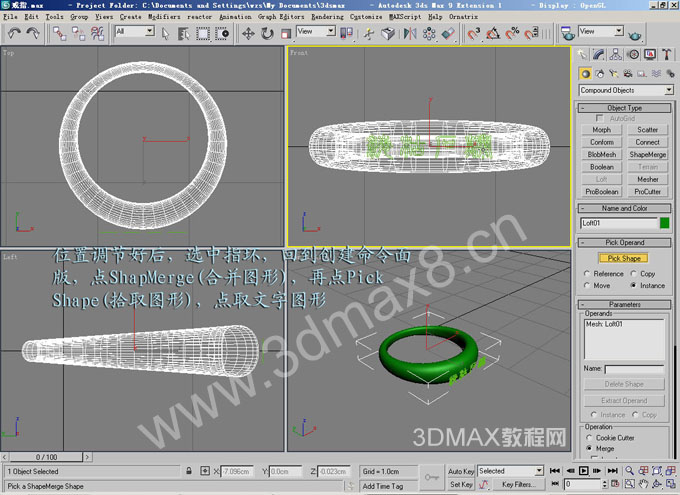Select the Unlink Selection tool

pos(78,33)
